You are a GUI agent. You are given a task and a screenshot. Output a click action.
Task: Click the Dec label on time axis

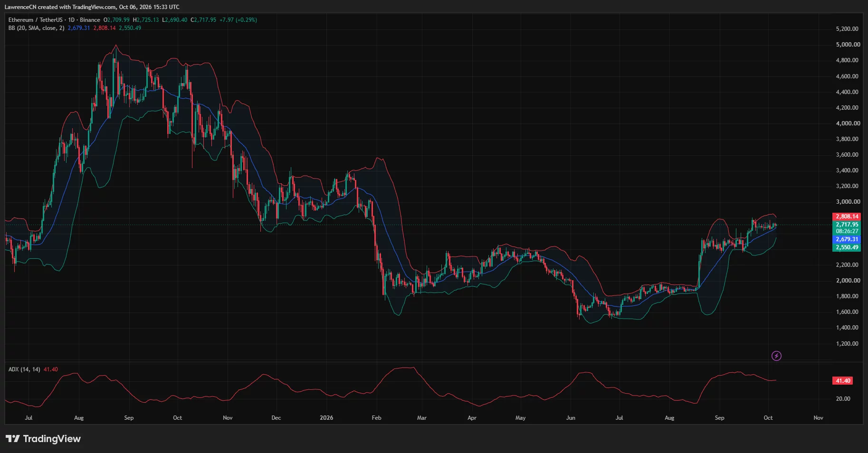pos(276,418)
